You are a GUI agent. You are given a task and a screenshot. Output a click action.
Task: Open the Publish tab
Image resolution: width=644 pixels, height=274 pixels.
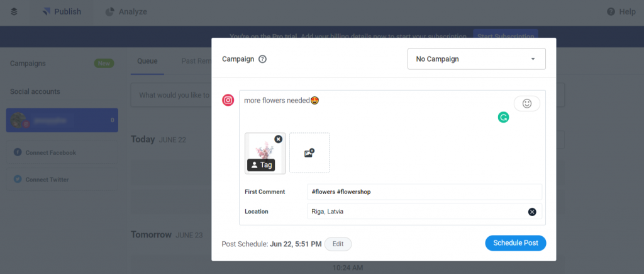(62, 12)
